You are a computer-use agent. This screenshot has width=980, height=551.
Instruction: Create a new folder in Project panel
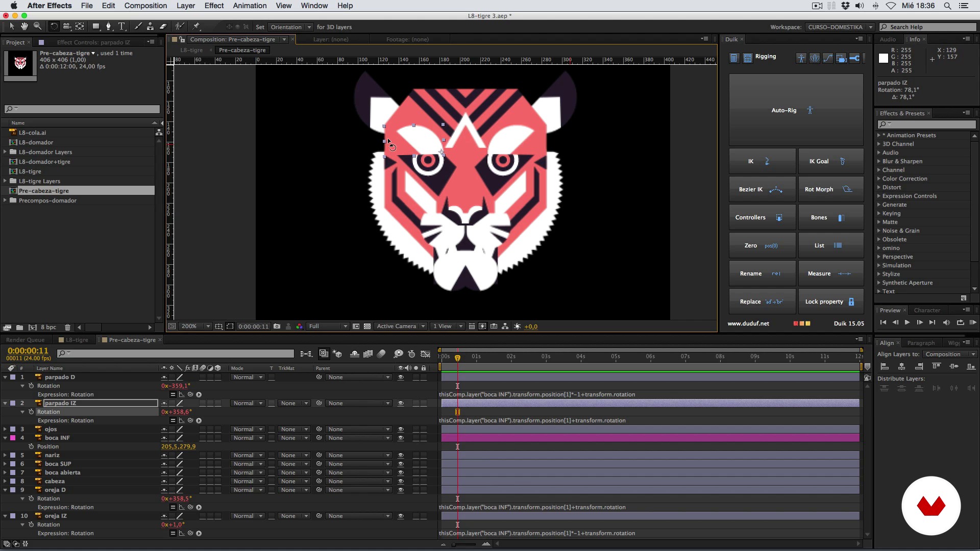coord(19,328)
